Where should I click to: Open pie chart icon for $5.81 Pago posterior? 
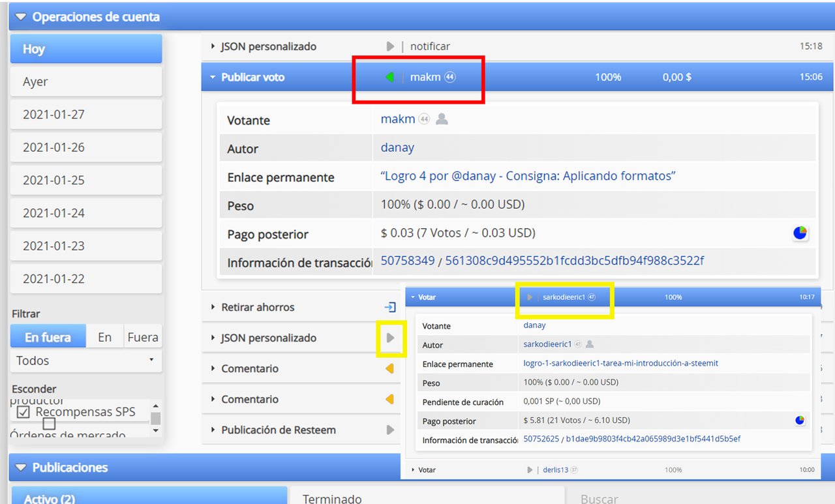800,421
